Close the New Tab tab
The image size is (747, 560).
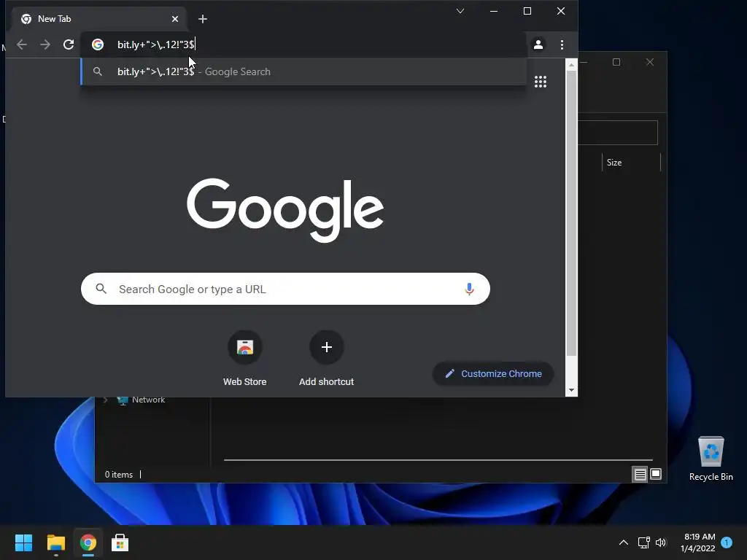pyautogui.click(x=175, y=18)
